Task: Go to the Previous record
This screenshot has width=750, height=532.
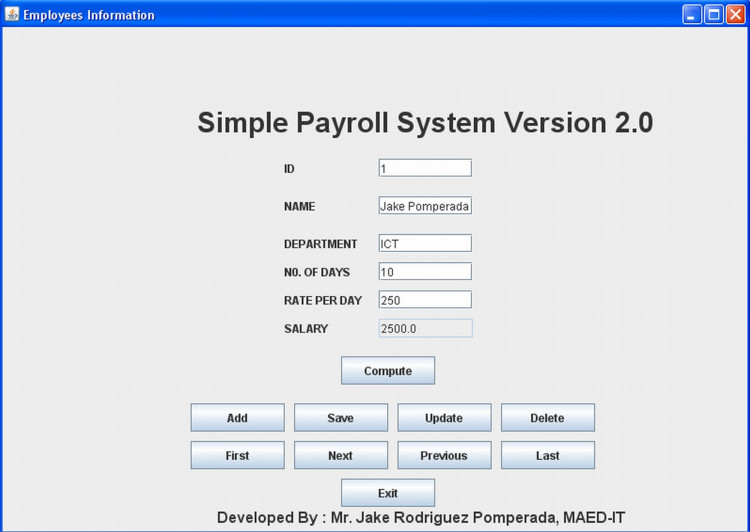Action: (x=444, y=455)
